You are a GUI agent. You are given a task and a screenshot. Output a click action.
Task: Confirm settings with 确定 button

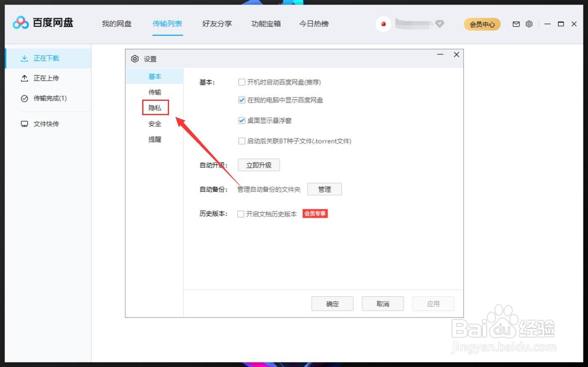tap(332, 304)
